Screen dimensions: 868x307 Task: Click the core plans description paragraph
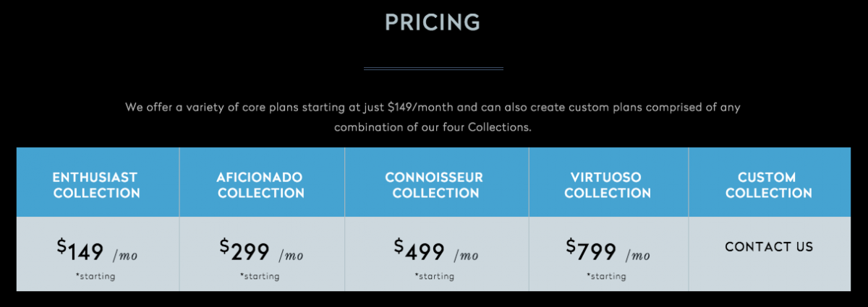(x=433, y=117)
